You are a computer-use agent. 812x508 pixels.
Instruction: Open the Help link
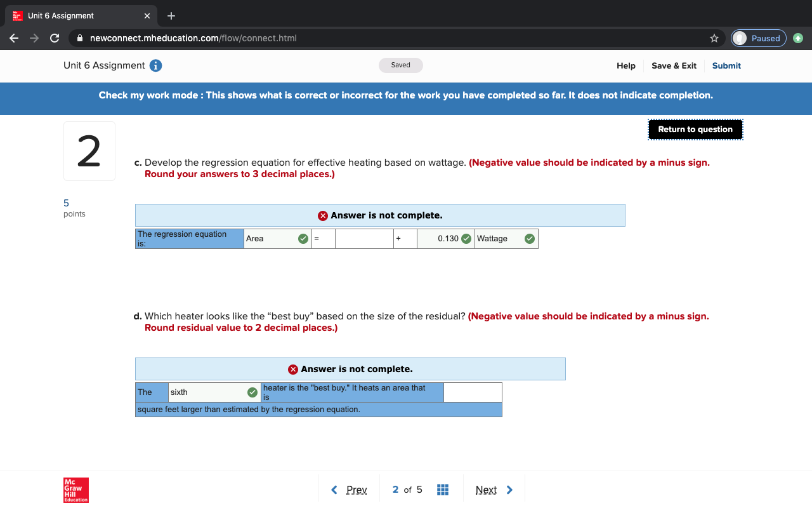coord(626,65)
